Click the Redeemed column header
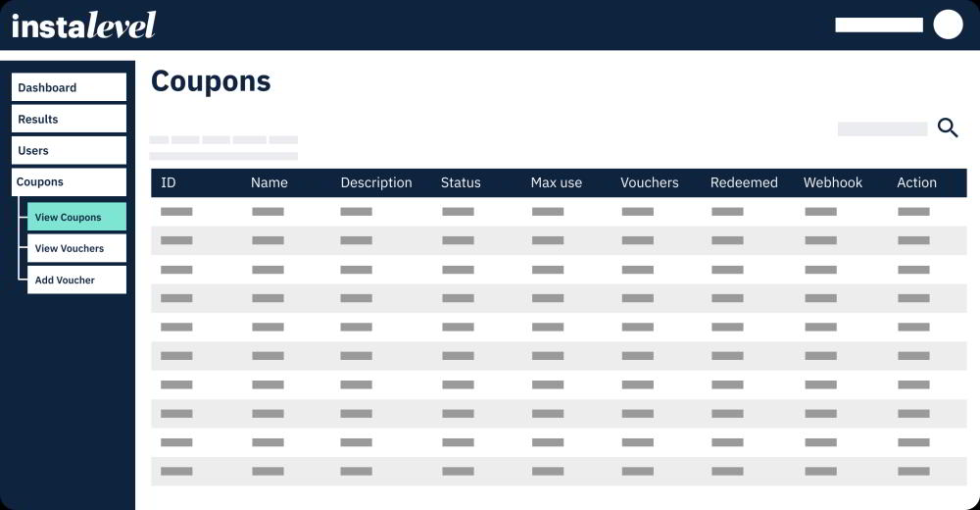980x510 pixels. coord(744,182)
